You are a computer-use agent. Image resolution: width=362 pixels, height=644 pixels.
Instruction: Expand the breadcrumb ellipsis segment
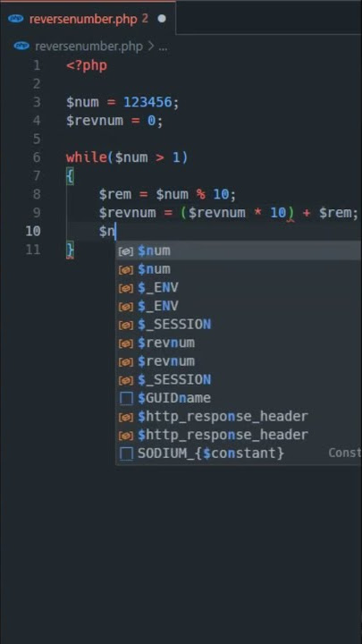163,47
